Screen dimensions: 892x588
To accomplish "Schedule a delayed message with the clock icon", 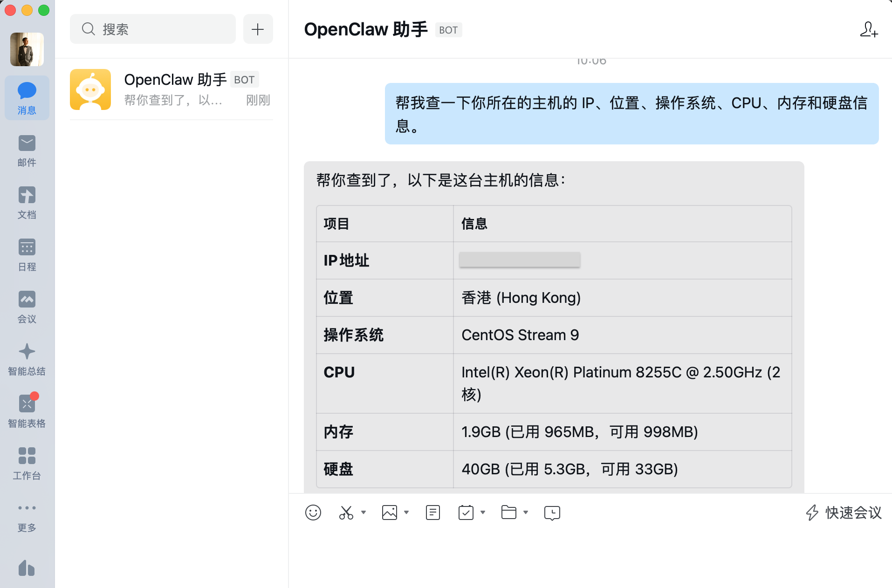I will (x=552, y=513).
